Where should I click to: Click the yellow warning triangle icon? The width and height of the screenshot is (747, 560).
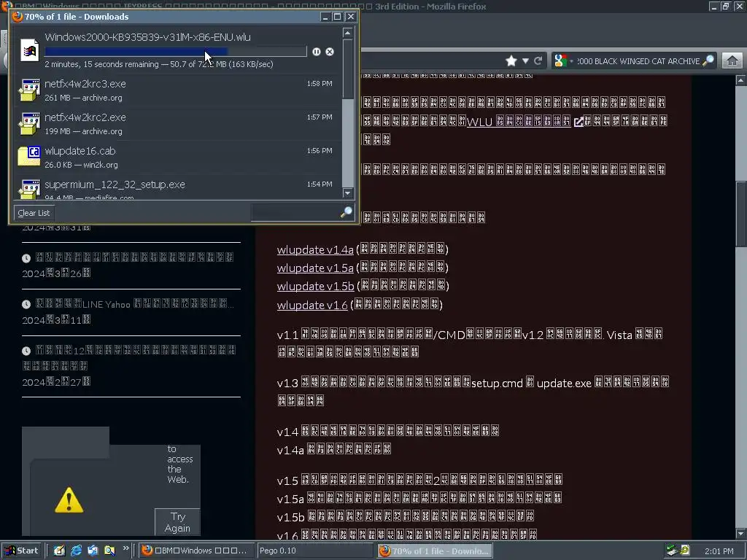point(69,500)
